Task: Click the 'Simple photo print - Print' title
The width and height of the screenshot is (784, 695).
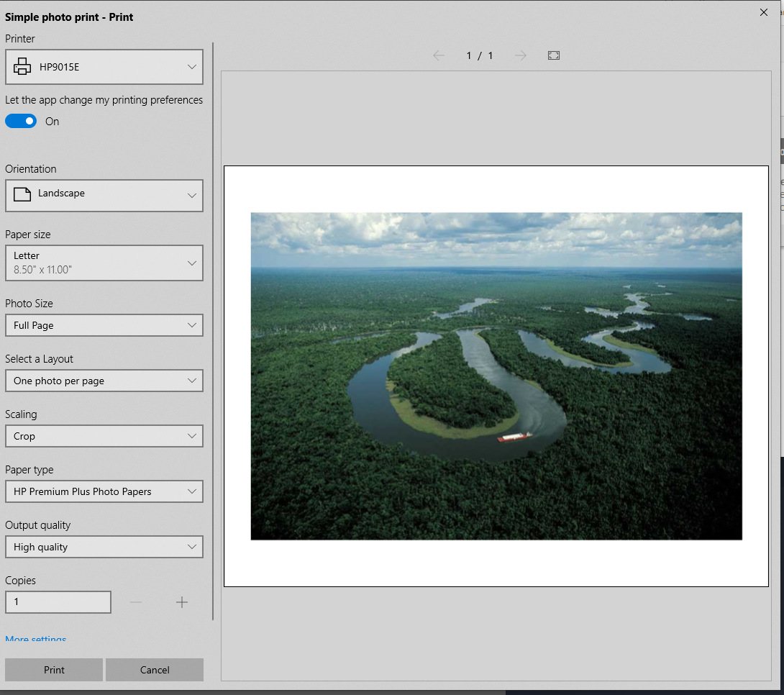Action: click(x=69, y=17)
